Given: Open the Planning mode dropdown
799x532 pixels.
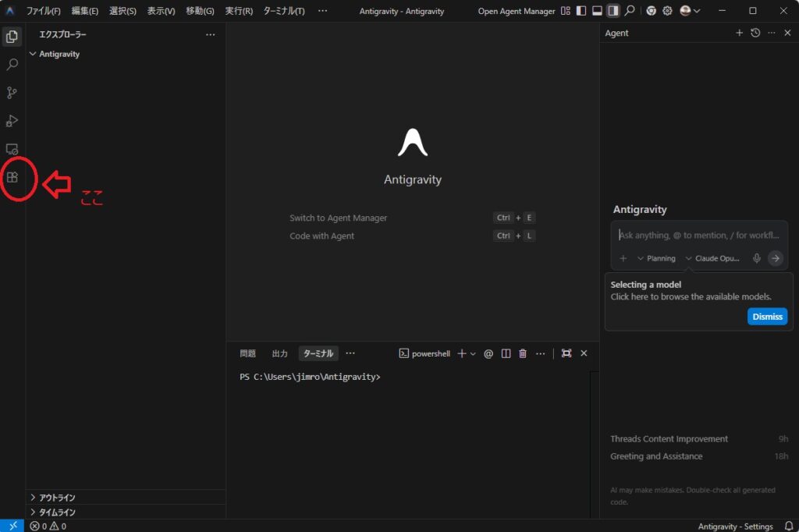Looking at the screenshot, I should pos(656,258).
